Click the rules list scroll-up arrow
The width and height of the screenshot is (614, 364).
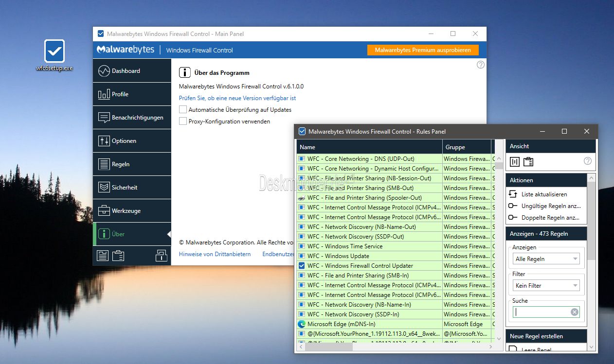tap(499, 158)
